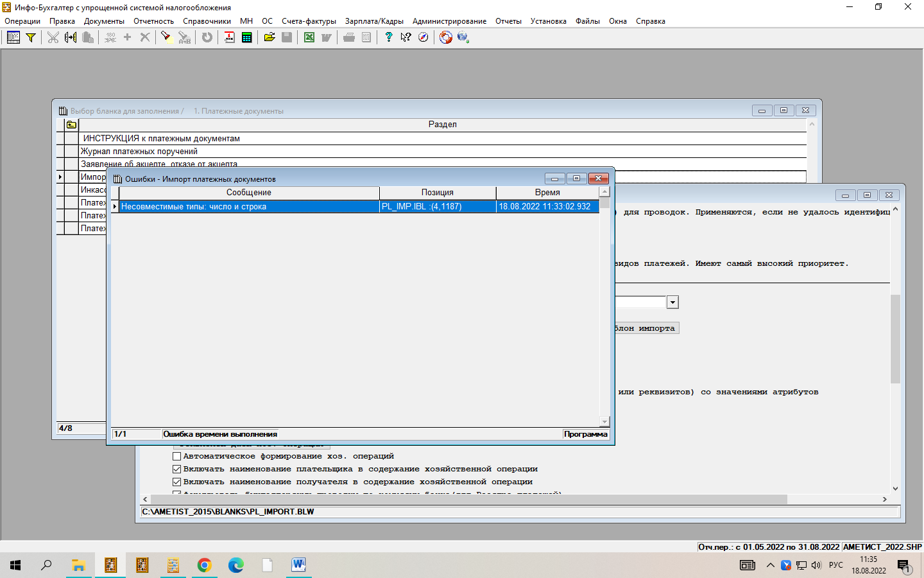Viewport: 924px width, 578px height.
Task: Open the Операции menu
Action: [22, 21]
